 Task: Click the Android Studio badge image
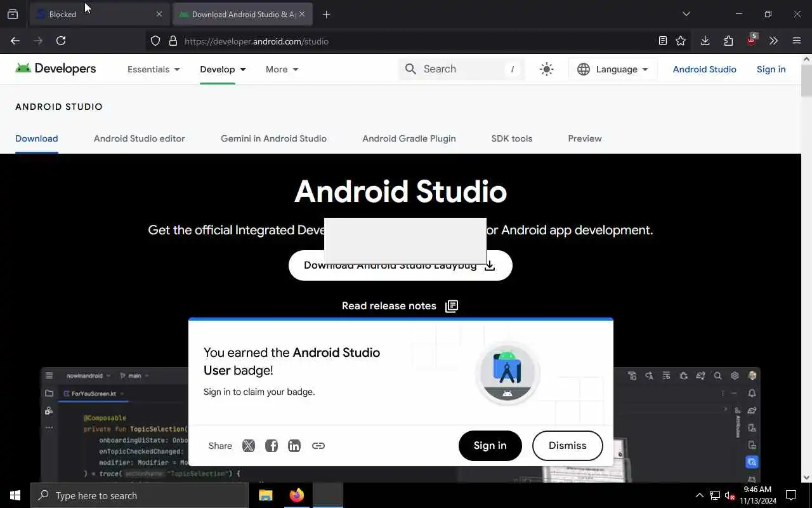point(507,373)
